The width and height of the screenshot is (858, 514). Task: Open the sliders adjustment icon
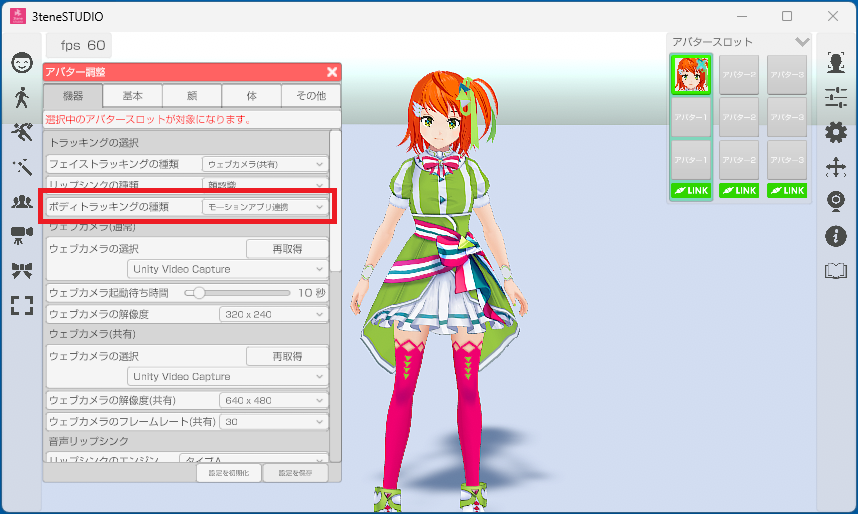pos(836,97)
